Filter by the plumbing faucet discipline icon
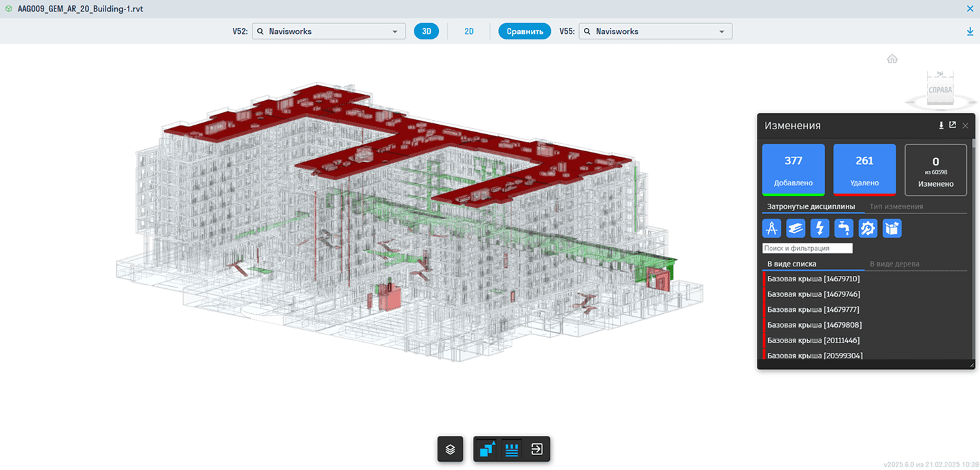 [844, 228]
